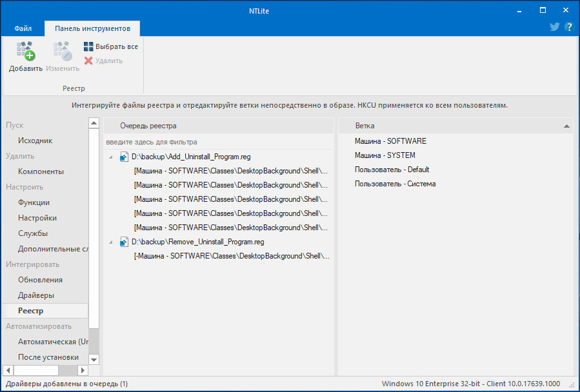Open После установки sidebar item

[x=48, y=357]
